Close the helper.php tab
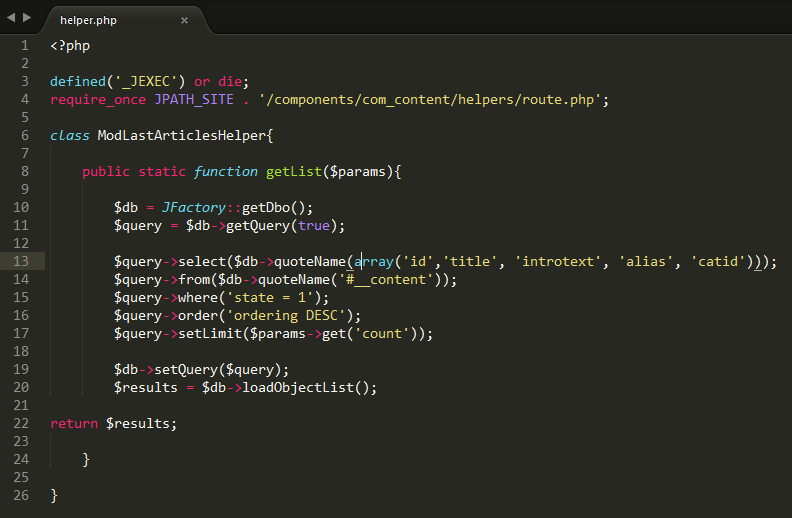The image size is (792, 518). click(x=184, y=20)
